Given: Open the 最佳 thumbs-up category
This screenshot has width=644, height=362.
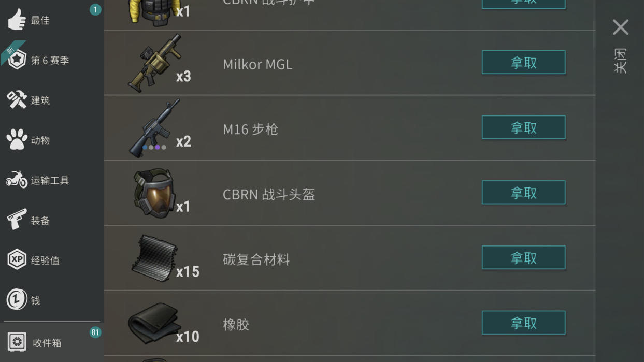Looking at the screenshot, I should coord(17,20).
